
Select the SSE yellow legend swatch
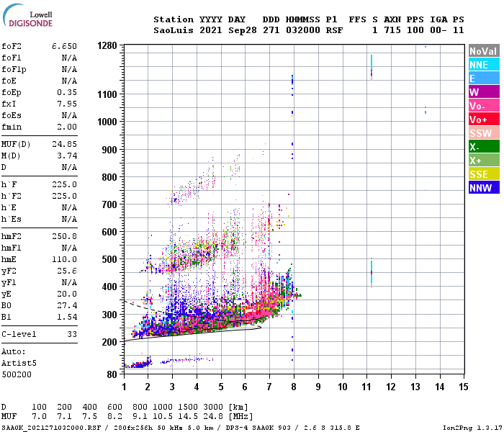point(484,174)
